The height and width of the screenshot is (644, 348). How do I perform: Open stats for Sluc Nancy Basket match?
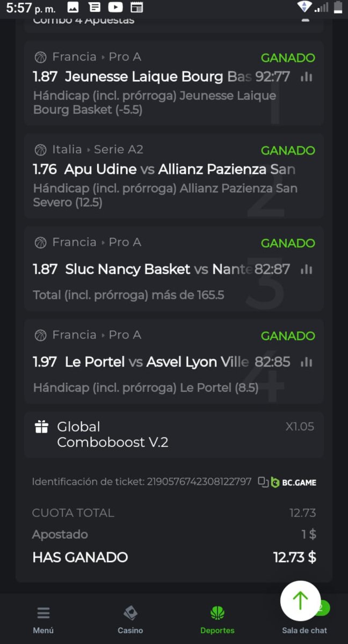point(307,269)
